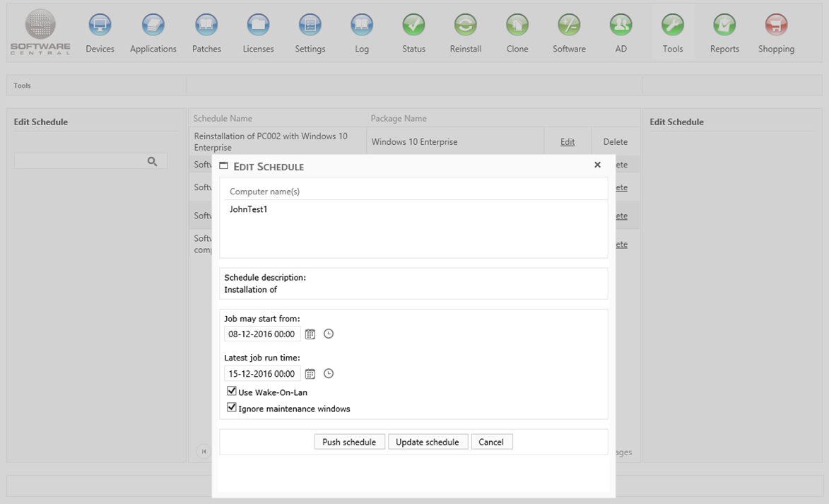Toggle Ignore maintenance windows checkbox
Screen dimensions: 829x504
(232, 408)
